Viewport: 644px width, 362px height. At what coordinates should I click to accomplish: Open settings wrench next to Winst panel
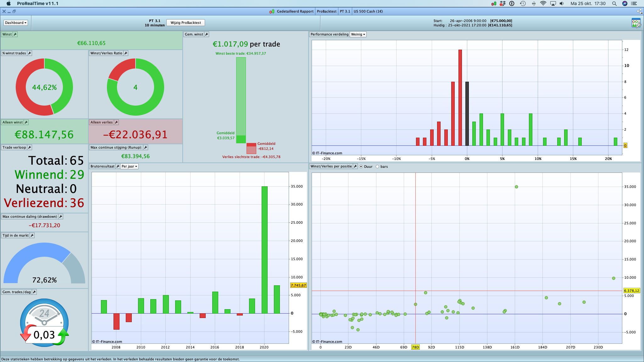point(15,34)
